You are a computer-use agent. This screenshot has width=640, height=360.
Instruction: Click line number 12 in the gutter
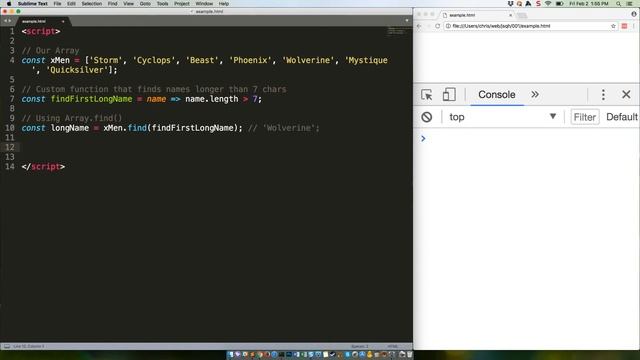coord(10,147)
